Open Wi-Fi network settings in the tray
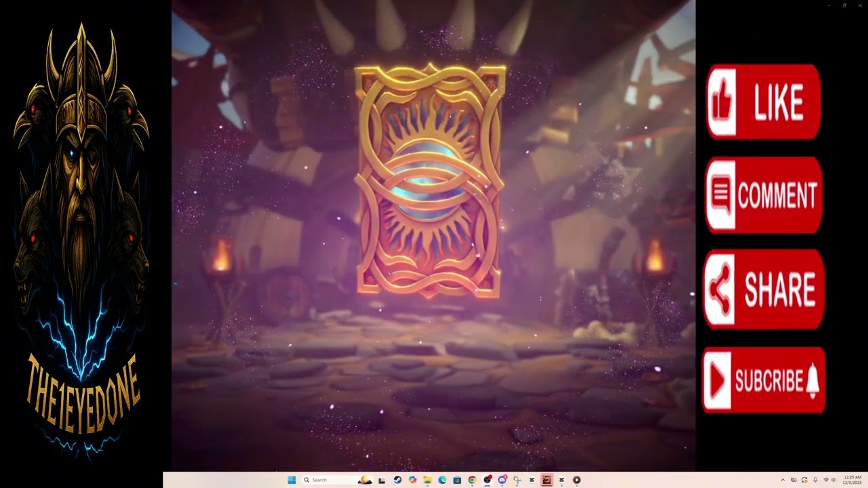 pos(826,480)
